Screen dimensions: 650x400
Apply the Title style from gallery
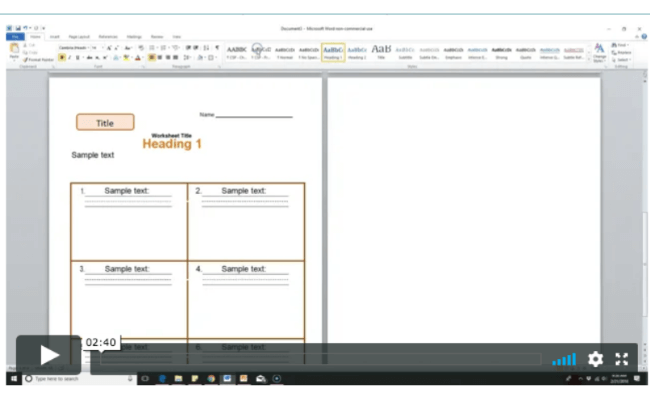tap(381, 53)
